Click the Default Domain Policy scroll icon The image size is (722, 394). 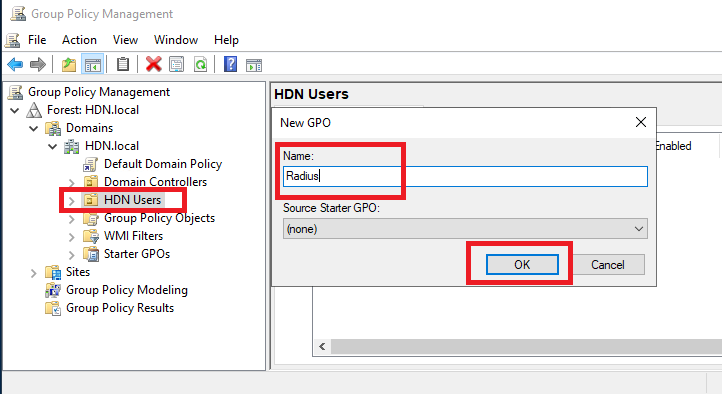pyautogui.click(x=90, y=164)
